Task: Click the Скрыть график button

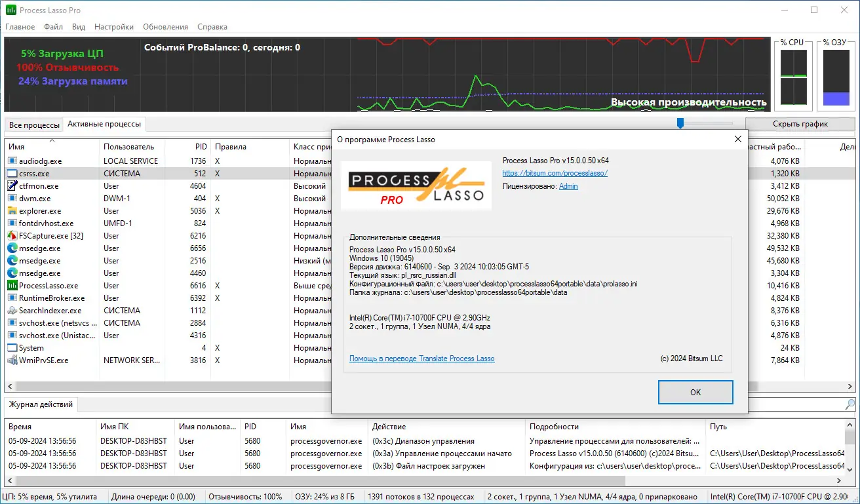Action: tap(800, 124)
